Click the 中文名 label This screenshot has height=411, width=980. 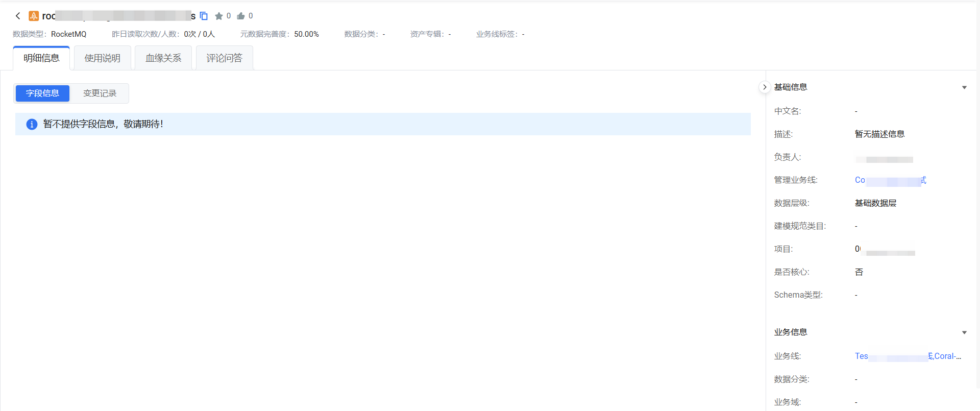788,111
